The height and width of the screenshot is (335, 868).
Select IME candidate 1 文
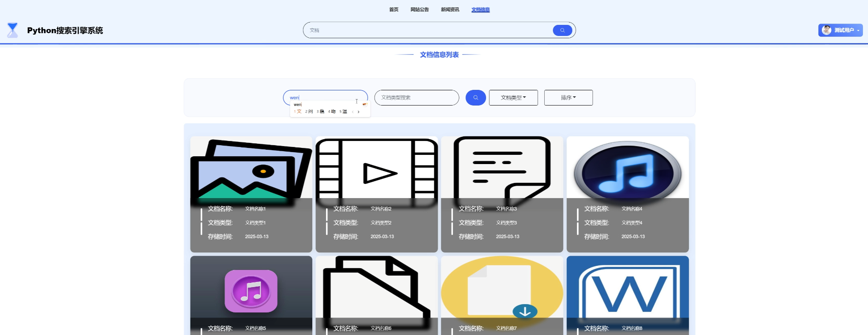pos(297,112)
